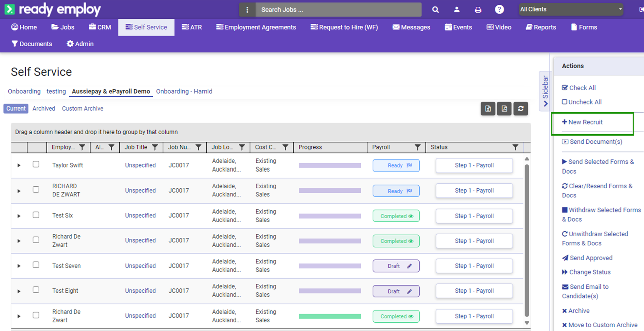The height and width of the screenshot is (331, 644).
Task: Filter the Job Location column
Action: pos(242,147)
